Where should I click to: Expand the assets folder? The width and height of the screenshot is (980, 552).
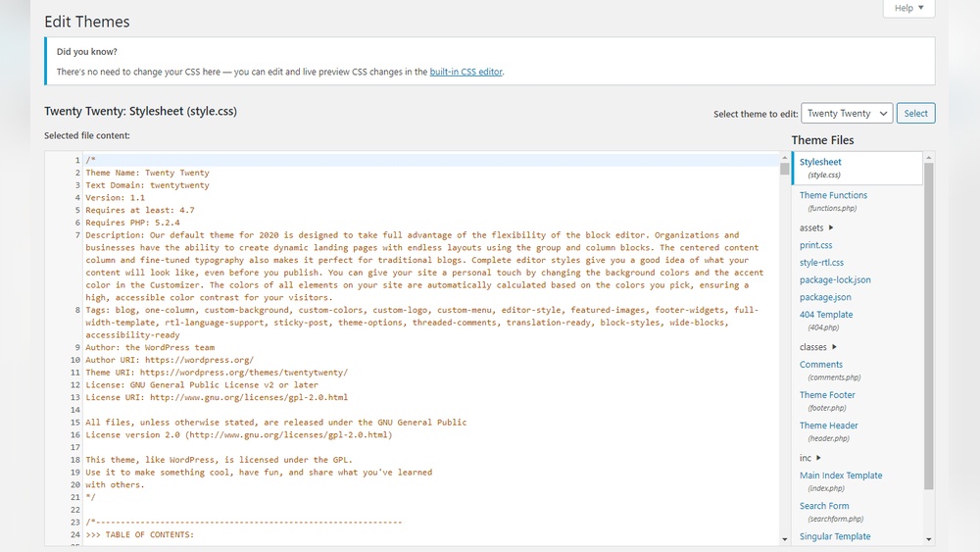pyautogui.click(x=816, y=227)
